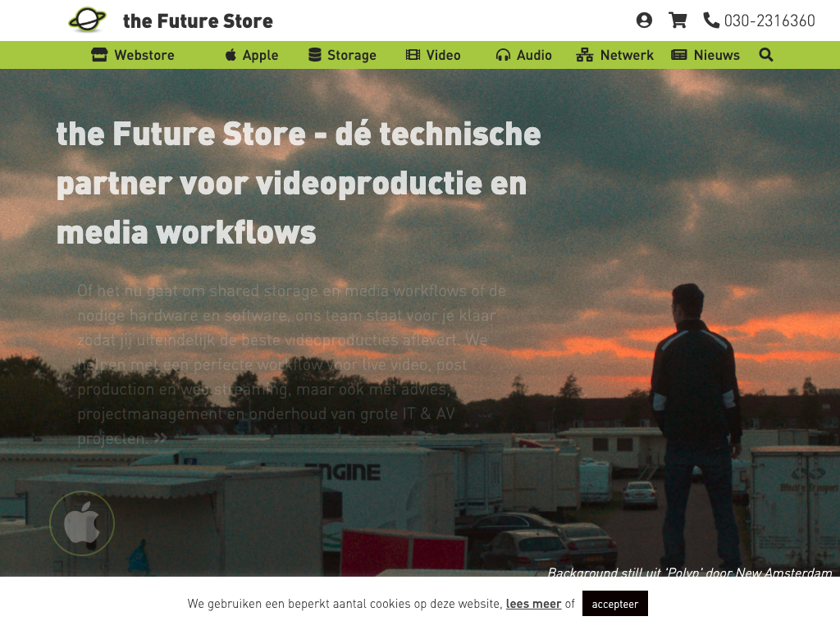Click the accepteer cookie button

tap(615, 604)
